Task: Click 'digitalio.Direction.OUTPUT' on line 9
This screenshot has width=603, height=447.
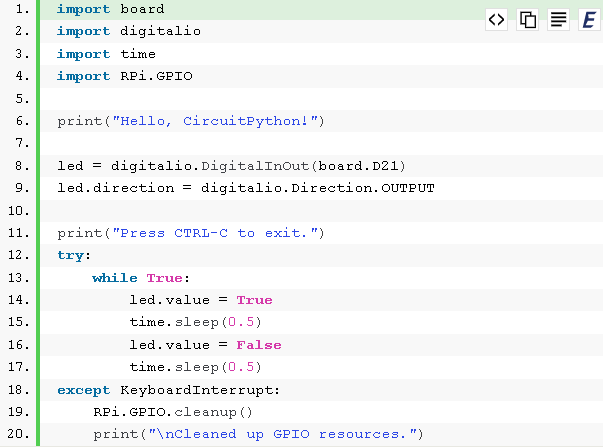Action: 318,188
